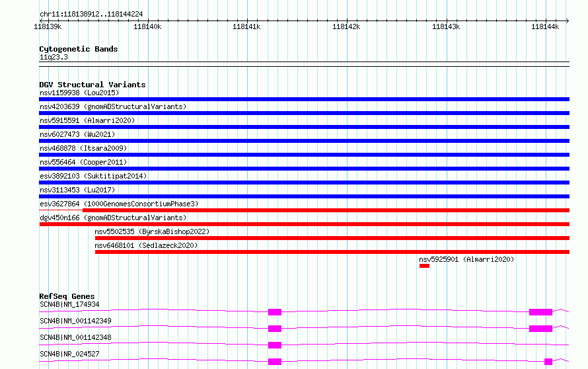Click the magenta exon of NM_001142348

[275, 345]
